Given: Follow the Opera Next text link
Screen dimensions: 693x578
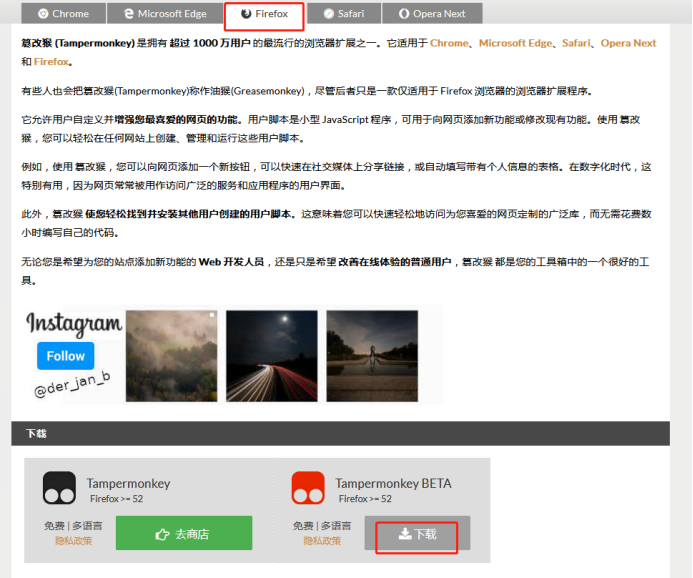Looking at the screenshot, I should (628, 43).
